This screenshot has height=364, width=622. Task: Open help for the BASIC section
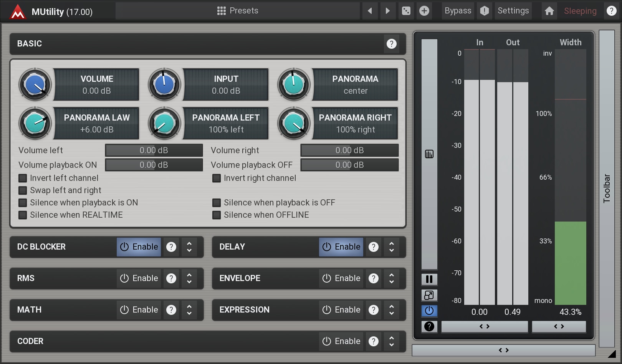click(391, 44)
